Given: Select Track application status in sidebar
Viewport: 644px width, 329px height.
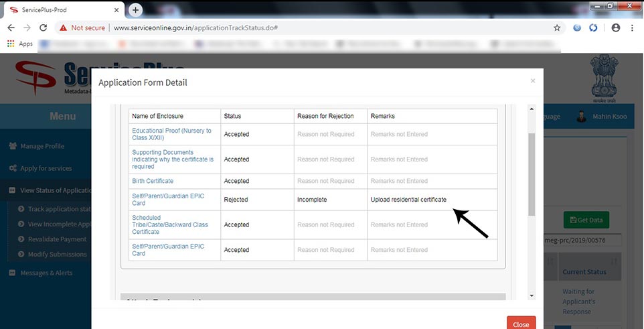Looking at the screenshot, I should (60, 209).
